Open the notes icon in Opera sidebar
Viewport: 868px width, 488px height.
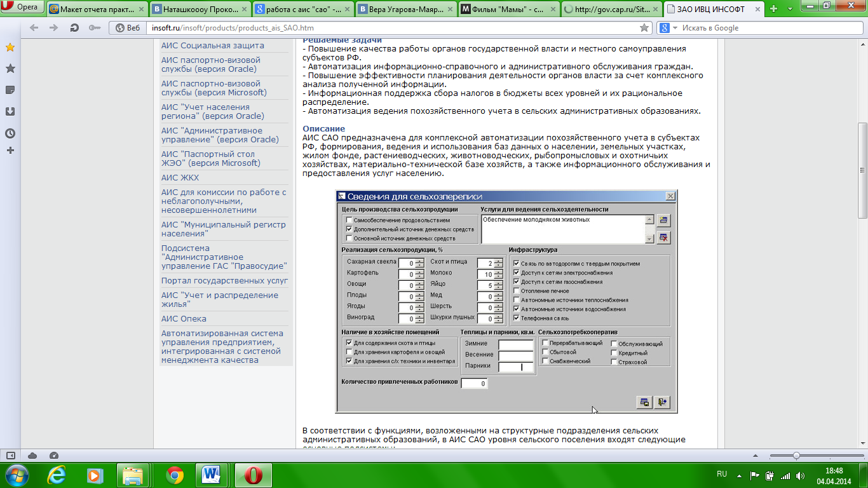point(10,90)
